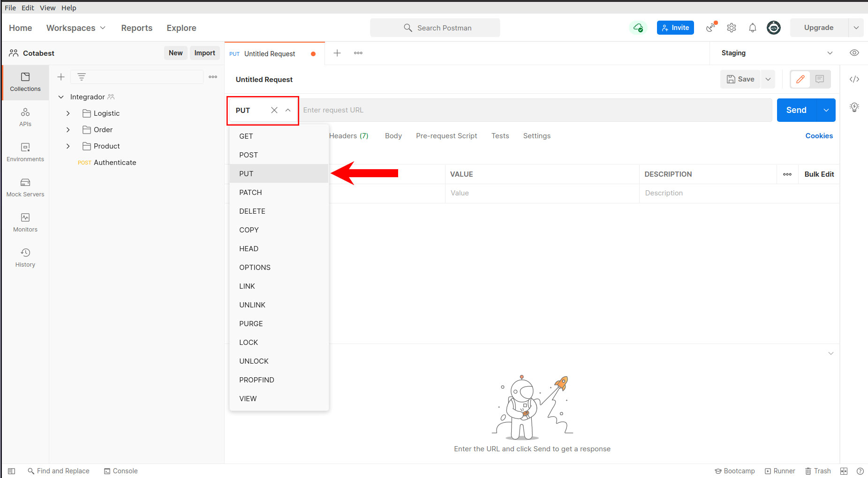
Task: Open the Workspaces dropdown
Action: tap(76, 28)
